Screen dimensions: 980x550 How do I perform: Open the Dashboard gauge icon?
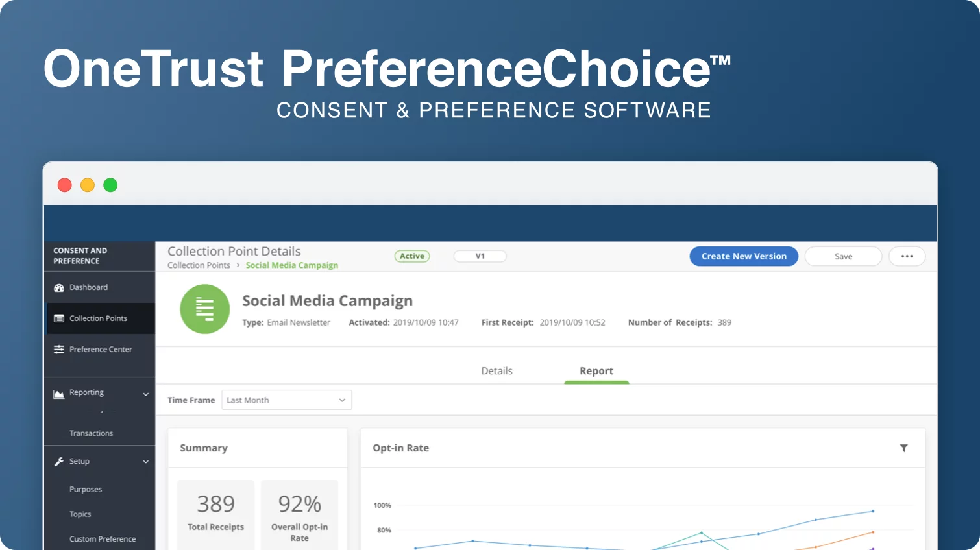click(x=59, y=288)
